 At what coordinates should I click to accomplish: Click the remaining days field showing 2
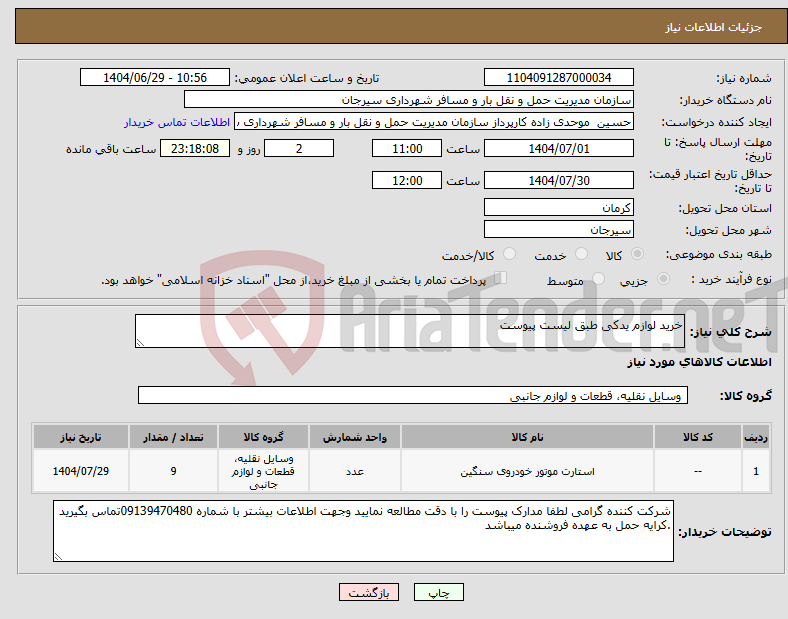point(299,148)
